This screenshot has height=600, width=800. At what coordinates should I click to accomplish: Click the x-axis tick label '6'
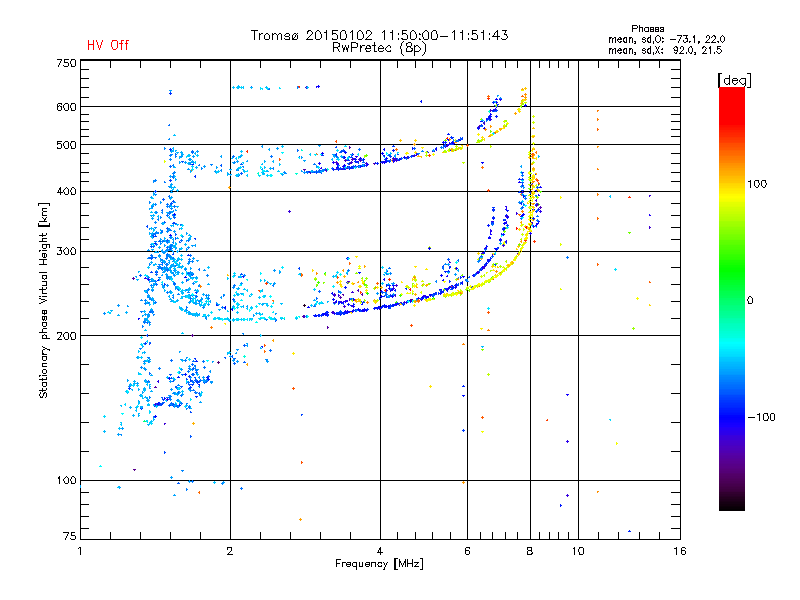pyautogui.click(x=467, y=551)
